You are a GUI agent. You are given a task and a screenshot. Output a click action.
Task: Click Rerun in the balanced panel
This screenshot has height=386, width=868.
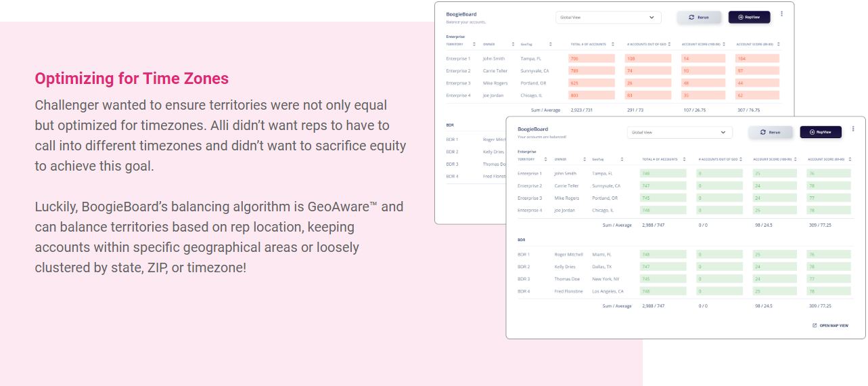tap(770, 132)
